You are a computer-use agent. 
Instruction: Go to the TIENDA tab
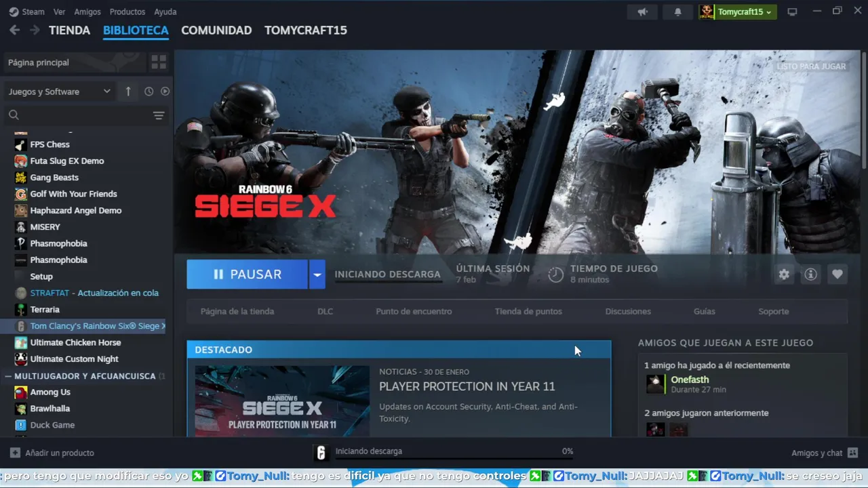click(69, 30)
